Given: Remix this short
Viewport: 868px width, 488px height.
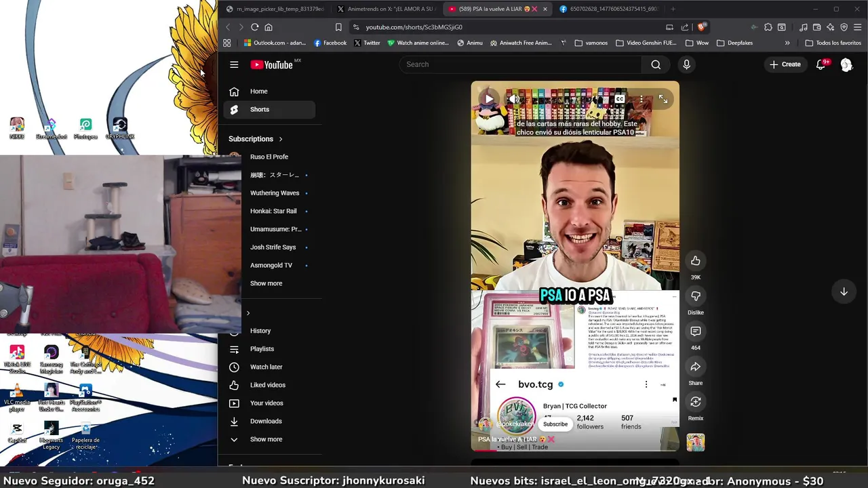Looking at the screenshot, I should [696, 402].
